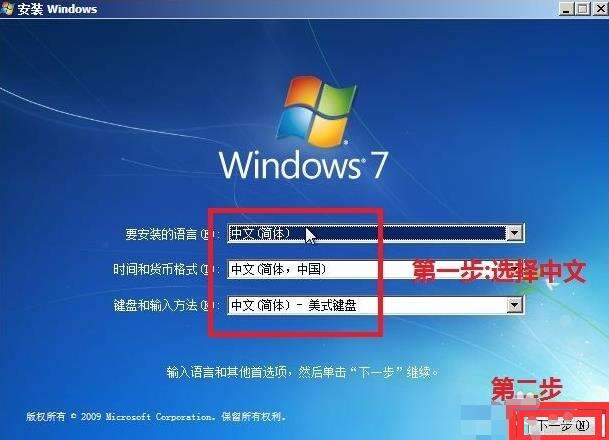Screen dimensions: 609x440
Task: Expand the language dropdown arrow
Action: [515, 233]
